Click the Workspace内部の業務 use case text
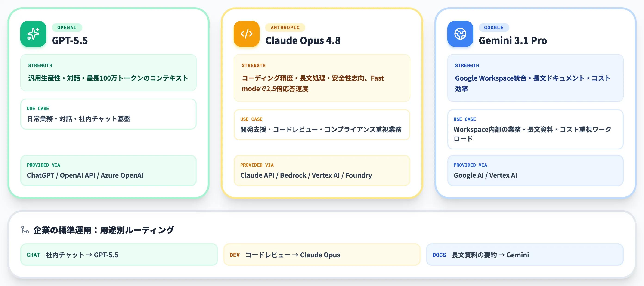 (x=533, y=134)
